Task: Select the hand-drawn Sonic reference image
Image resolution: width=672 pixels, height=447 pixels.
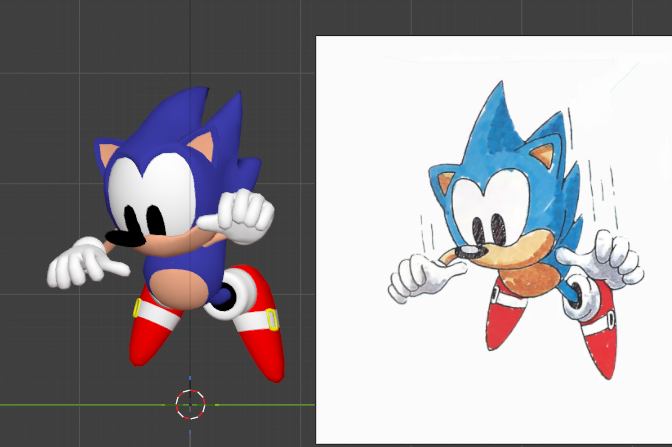Action: point(494,240)
